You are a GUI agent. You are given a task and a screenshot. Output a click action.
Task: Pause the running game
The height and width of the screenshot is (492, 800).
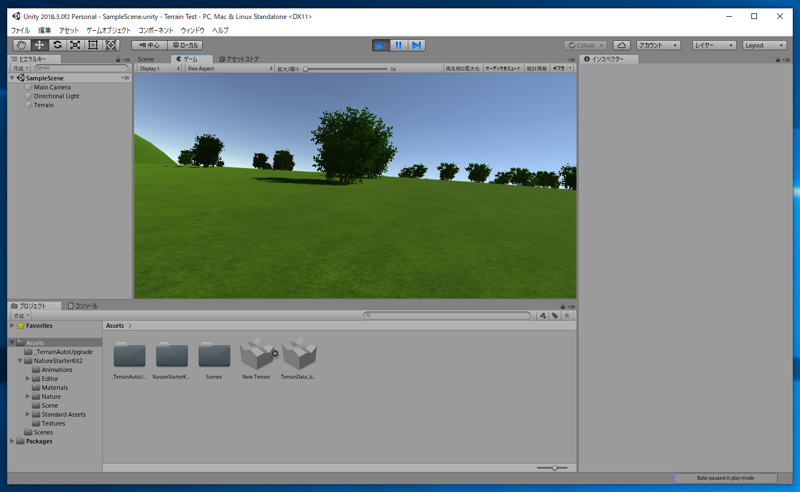398,45
